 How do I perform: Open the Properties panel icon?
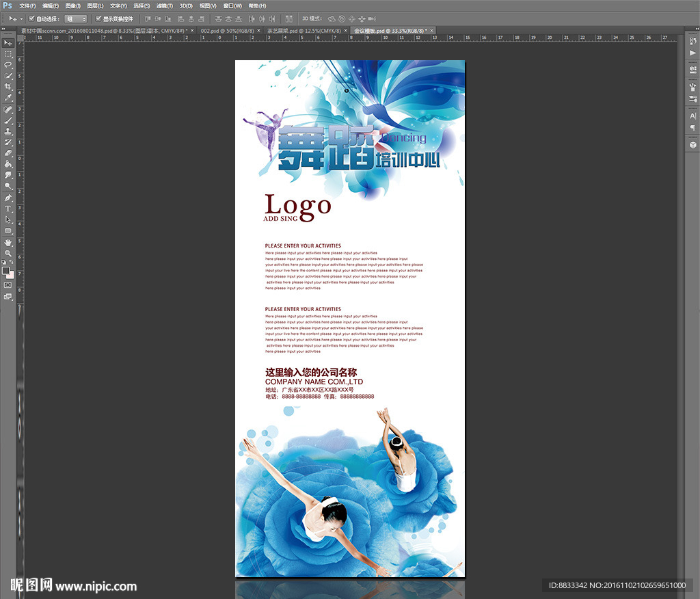coord(693,70)
